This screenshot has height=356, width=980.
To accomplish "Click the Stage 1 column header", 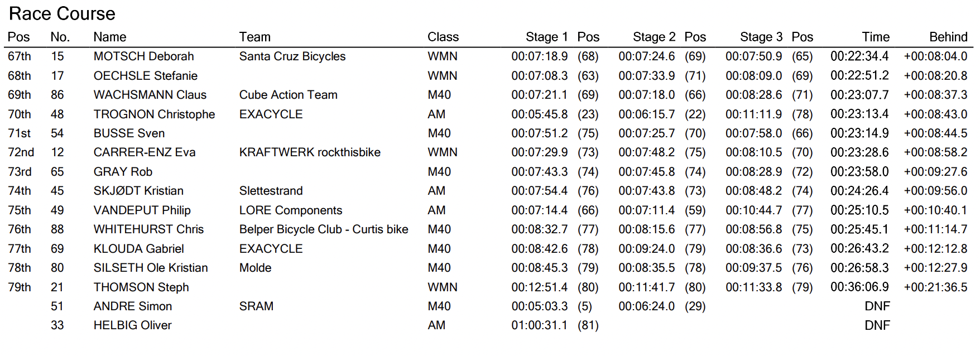I will tap(546, 37).
